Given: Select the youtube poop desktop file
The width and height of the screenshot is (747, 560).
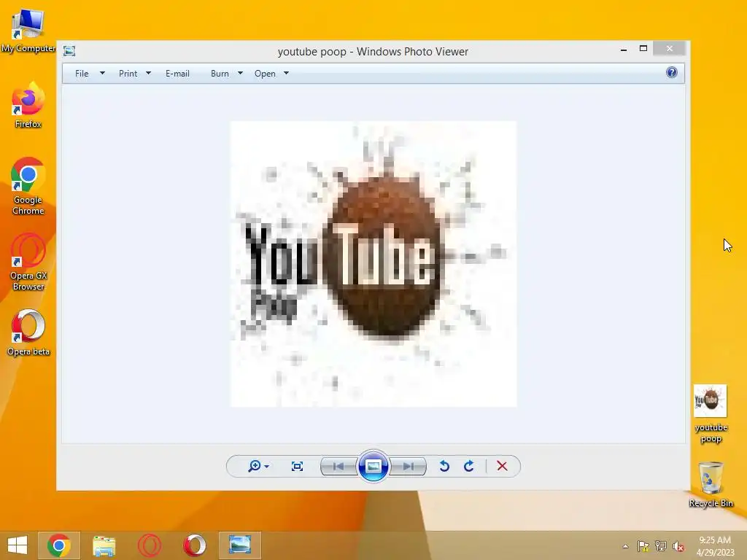Looking at the screenshot, I should coord(711,413).
